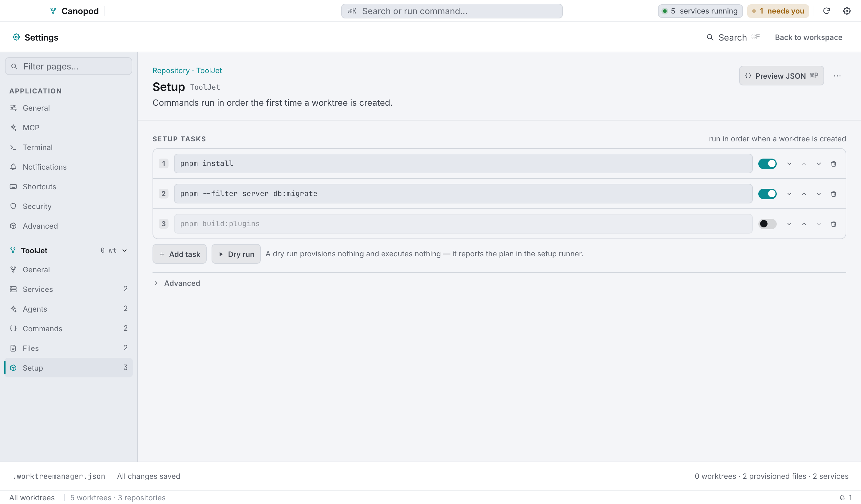Expand options for pnpm install task
The height and width of the screenshot is (504, 861).
click(789, 164)
